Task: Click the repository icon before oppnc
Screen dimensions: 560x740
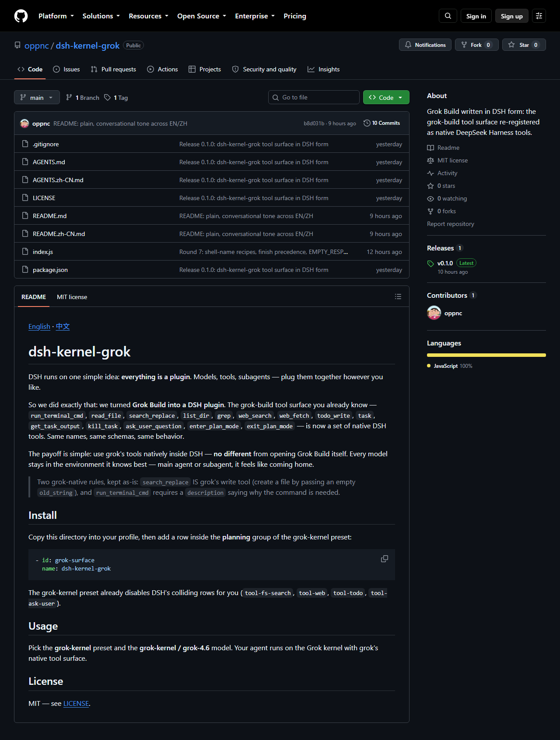Action: click(x=17, y=45)
